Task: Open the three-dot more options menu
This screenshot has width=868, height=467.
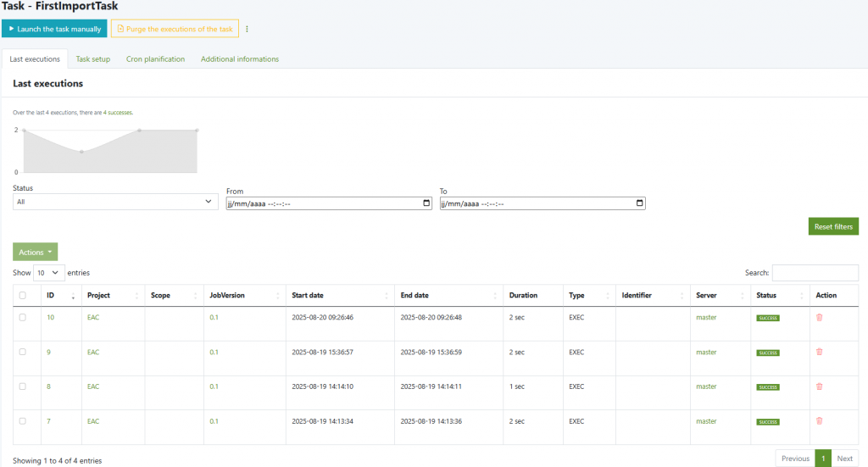Action: pos(248,29)
